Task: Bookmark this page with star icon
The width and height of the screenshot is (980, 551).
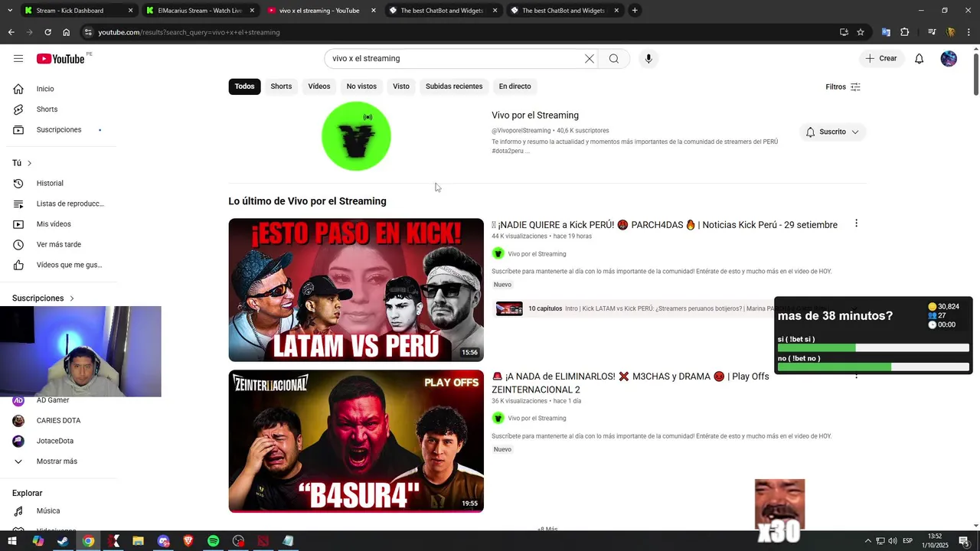Action: click(x=861, y=32)
